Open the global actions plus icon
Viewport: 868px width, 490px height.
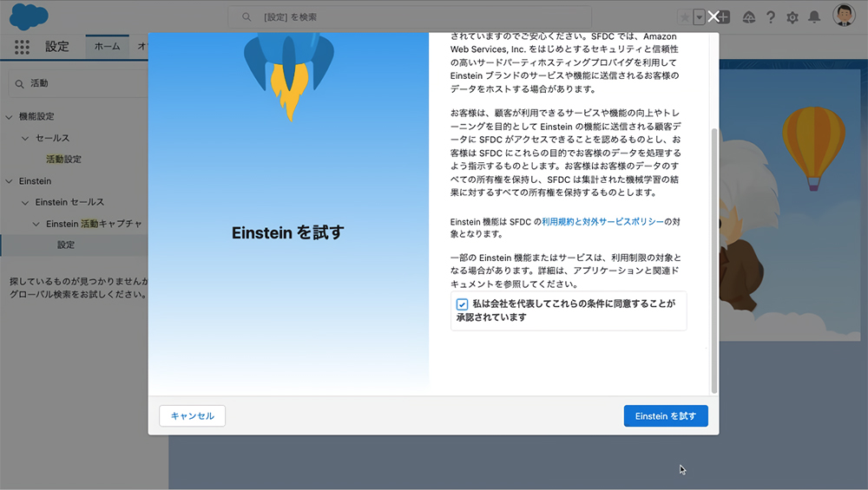coord(724,17)
